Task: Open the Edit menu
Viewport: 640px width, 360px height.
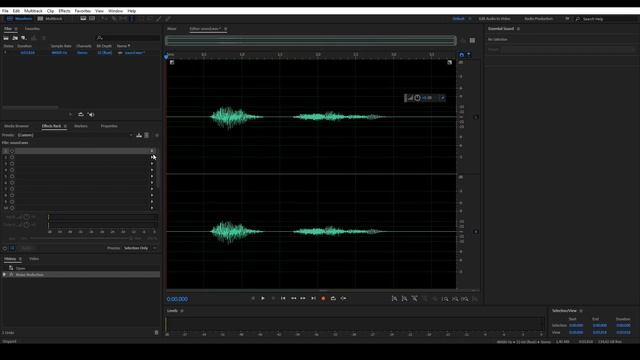Action: pos(16,11)
